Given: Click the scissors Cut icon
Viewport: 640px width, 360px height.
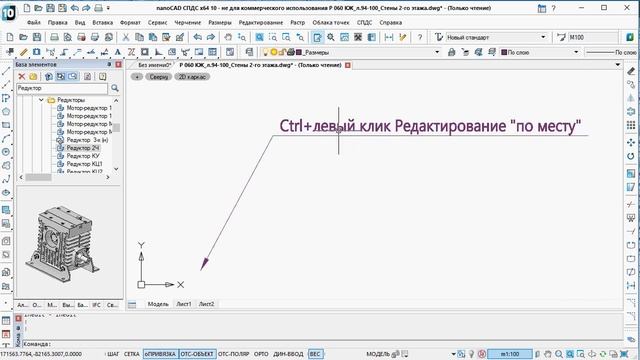Looking at the screenshot, I should coord(126,37).
